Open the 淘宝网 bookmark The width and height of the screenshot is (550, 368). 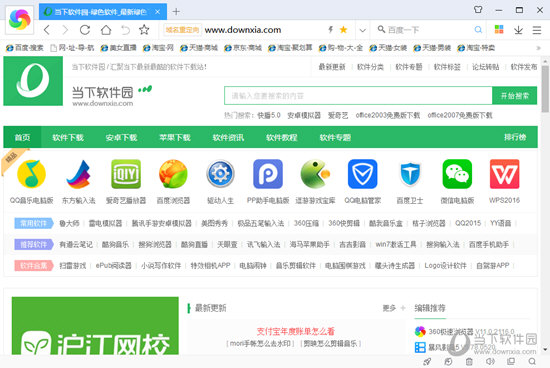(158, 48)
